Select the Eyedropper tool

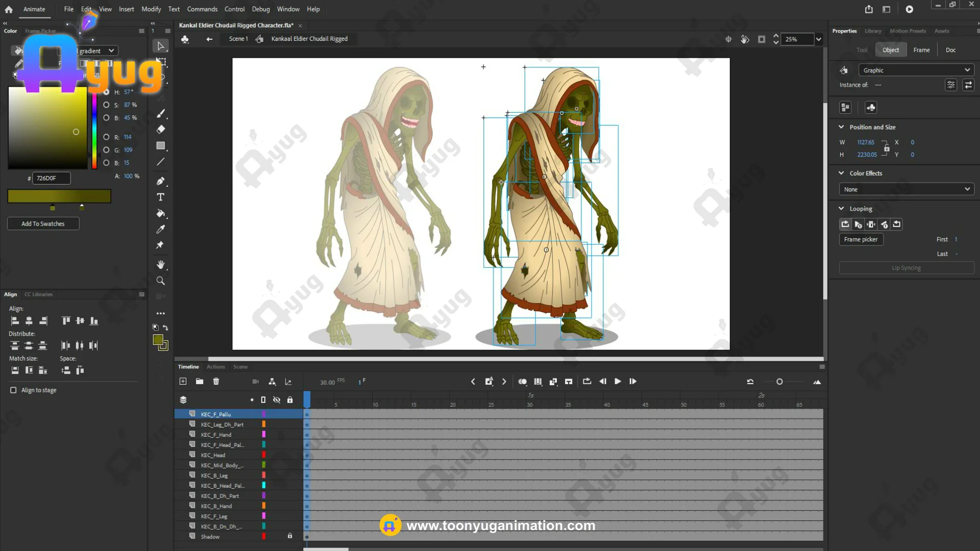[160, 229]
